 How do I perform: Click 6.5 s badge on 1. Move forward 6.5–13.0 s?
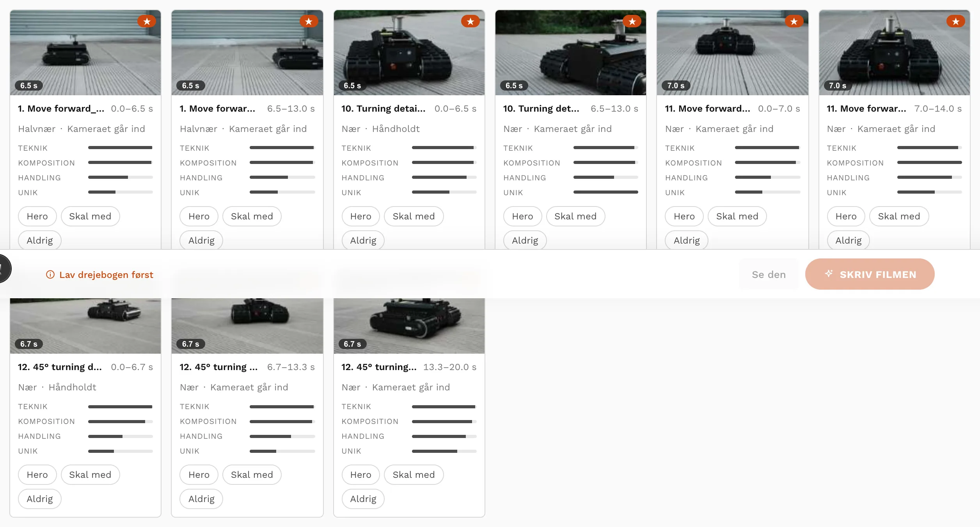(x=190, y=85)
